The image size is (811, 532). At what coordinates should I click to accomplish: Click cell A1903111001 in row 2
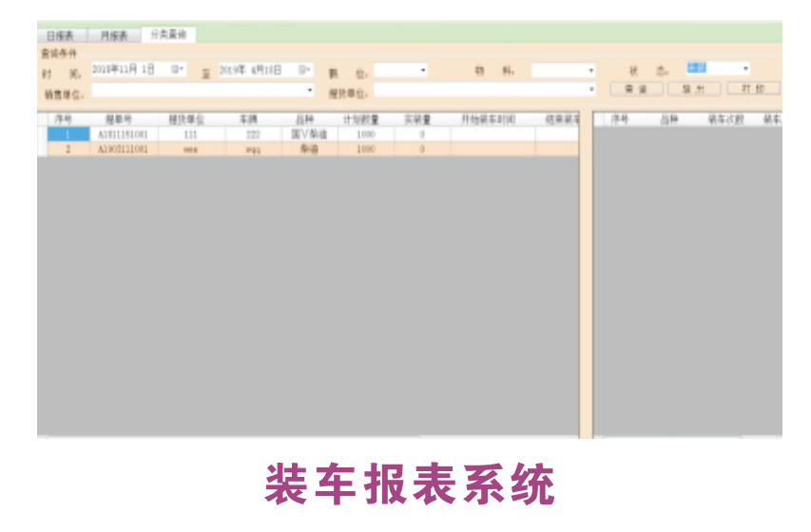pos(123,149)
